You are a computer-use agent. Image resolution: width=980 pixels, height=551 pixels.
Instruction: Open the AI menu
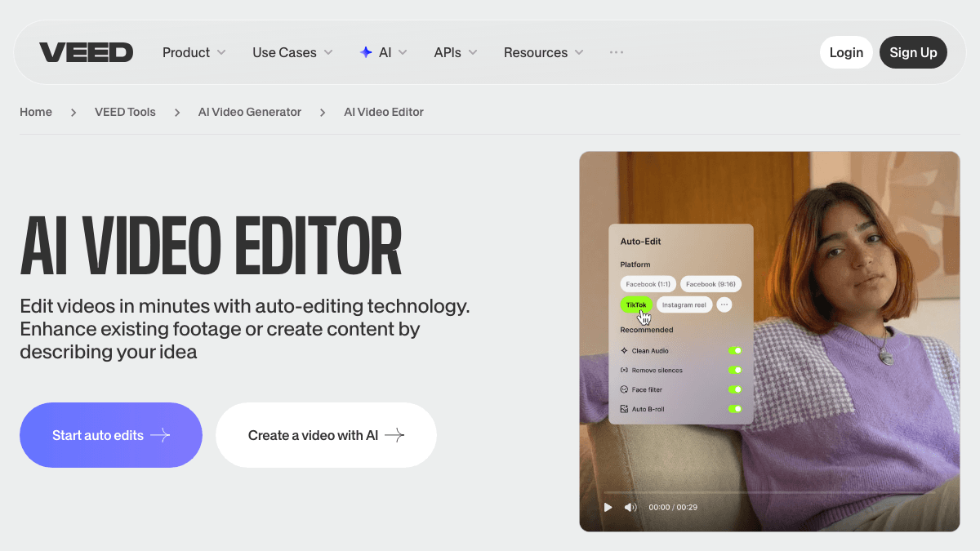coord(384,52)
